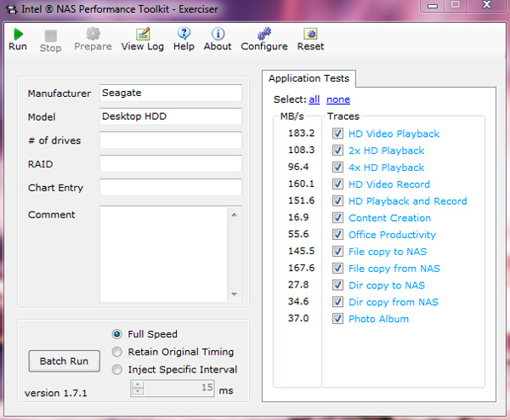The height and width of the screenshot is (420, 510).
Task: Open the 4x HD Playback link
Action: click(x=387, y=167)
